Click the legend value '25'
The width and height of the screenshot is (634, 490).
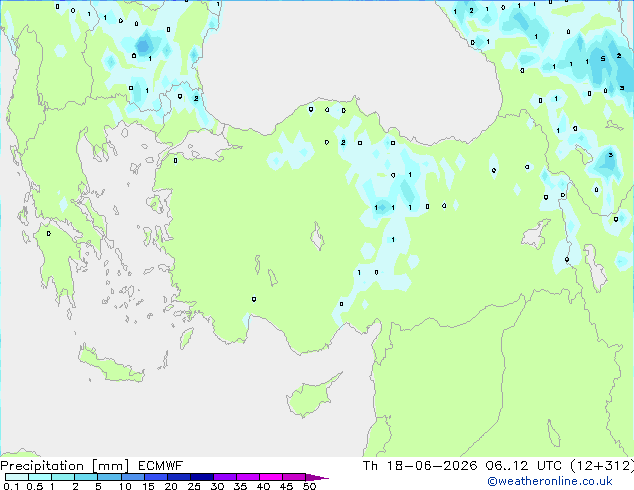click(194, 486)
